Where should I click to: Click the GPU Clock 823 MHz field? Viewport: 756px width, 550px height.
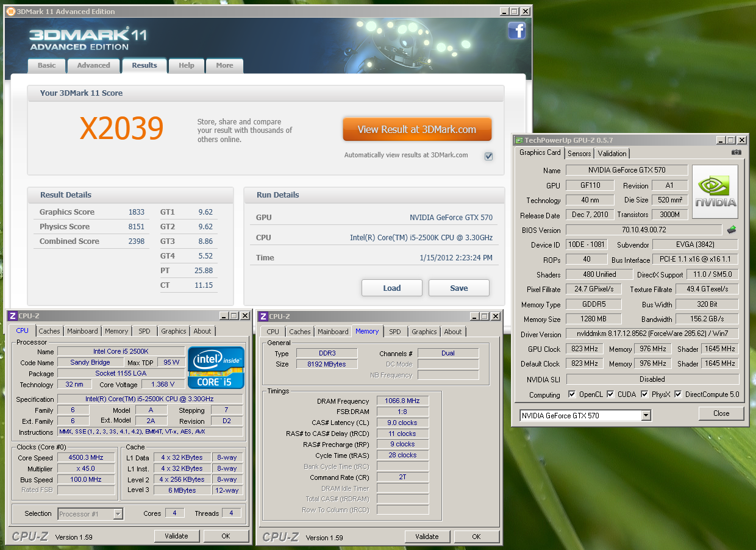point(584,349)
